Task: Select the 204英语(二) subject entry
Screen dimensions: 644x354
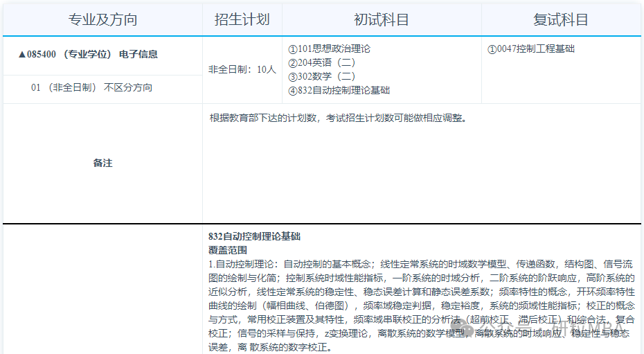Action: click(x=322, y=63)
